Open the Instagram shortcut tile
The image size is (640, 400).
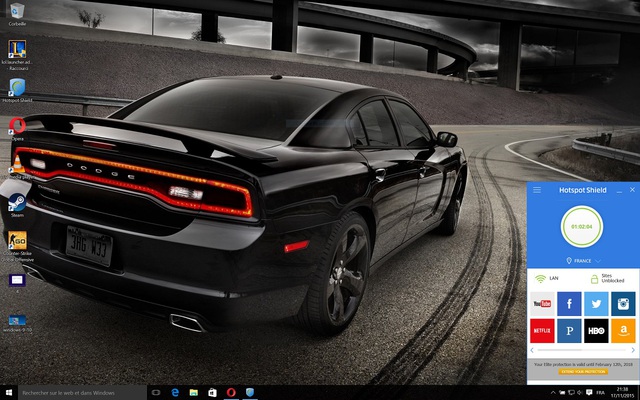(x=622, y=304)
